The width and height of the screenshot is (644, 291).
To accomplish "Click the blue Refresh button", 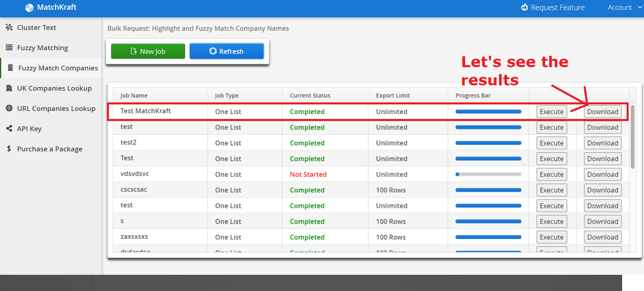I will point(227,51).
